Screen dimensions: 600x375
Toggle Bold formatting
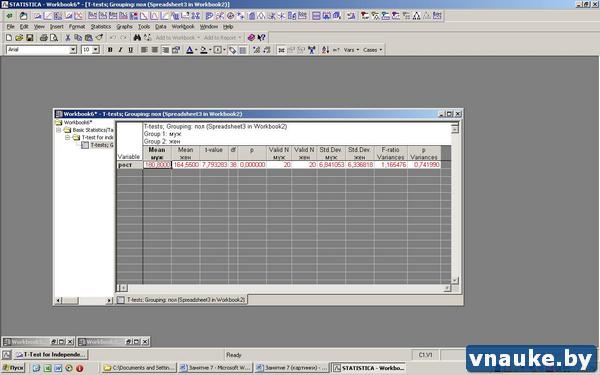pyautogui.click(x=110, y=50)
